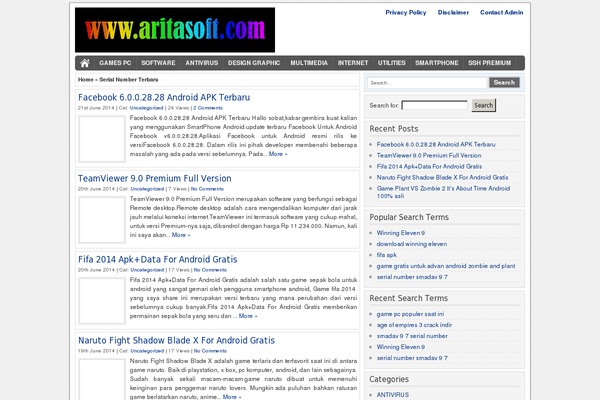This screenshot has width=600, height=400.
Task: Open recent post Fifa 2014 Apk+Data in sidebar
Action: [x=429, y=167]
